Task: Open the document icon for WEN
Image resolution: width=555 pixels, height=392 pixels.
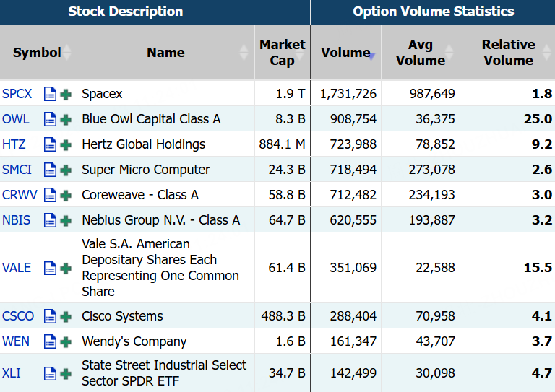Action: (x=50, y=341)
